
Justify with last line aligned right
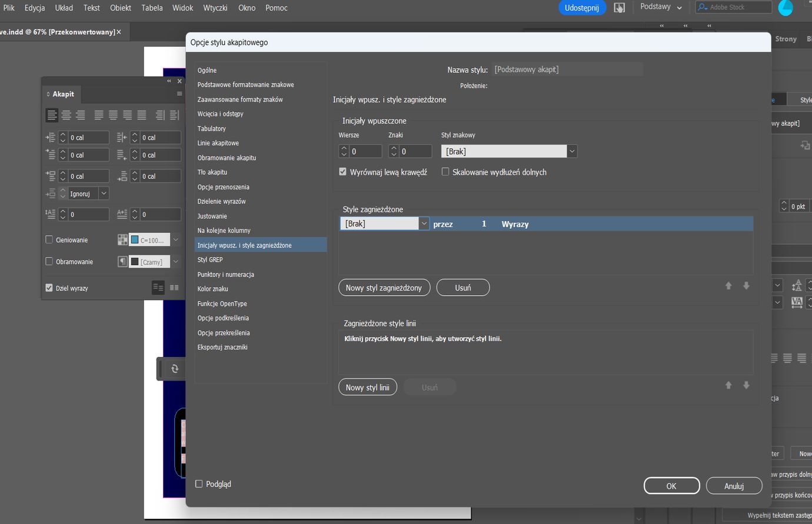[x=127, y=115]
